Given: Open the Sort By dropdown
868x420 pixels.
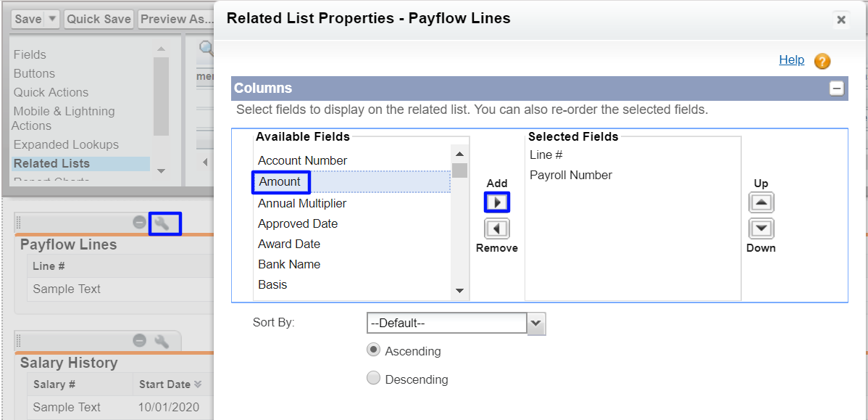Looking at the screenshot, I should coord(535,324).
